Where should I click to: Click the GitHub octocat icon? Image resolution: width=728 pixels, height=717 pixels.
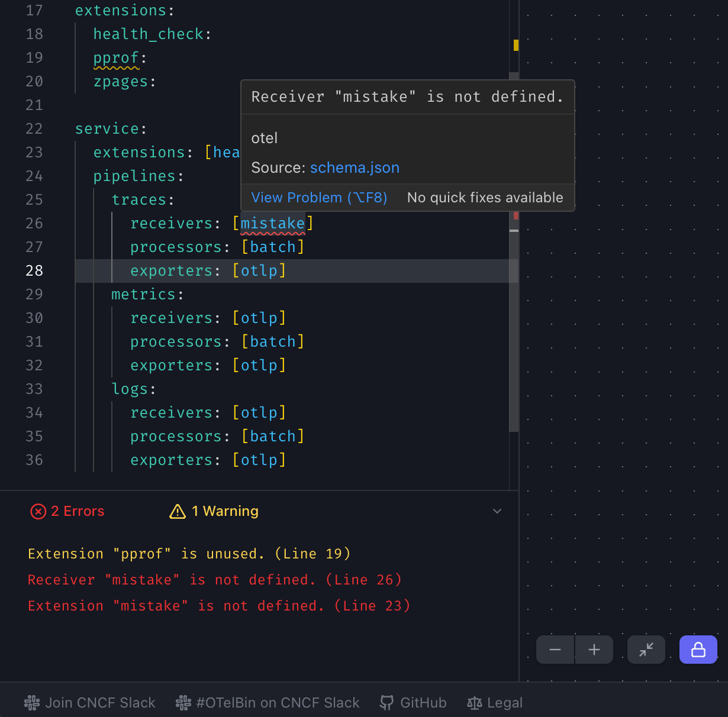386,703
